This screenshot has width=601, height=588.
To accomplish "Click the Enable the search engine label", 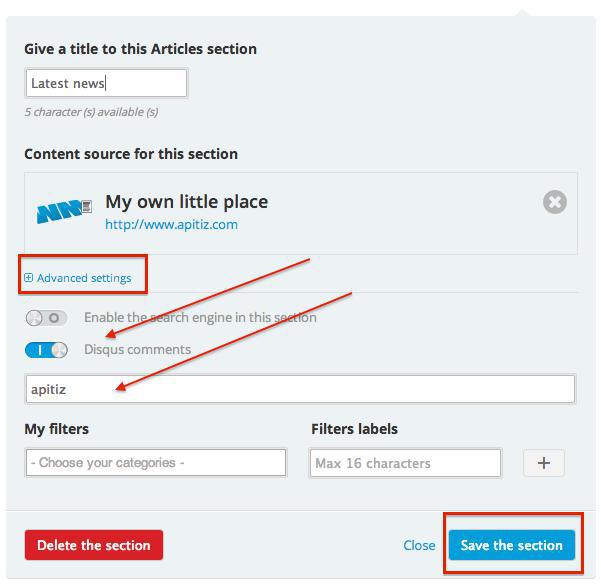I will pos(200,318).
